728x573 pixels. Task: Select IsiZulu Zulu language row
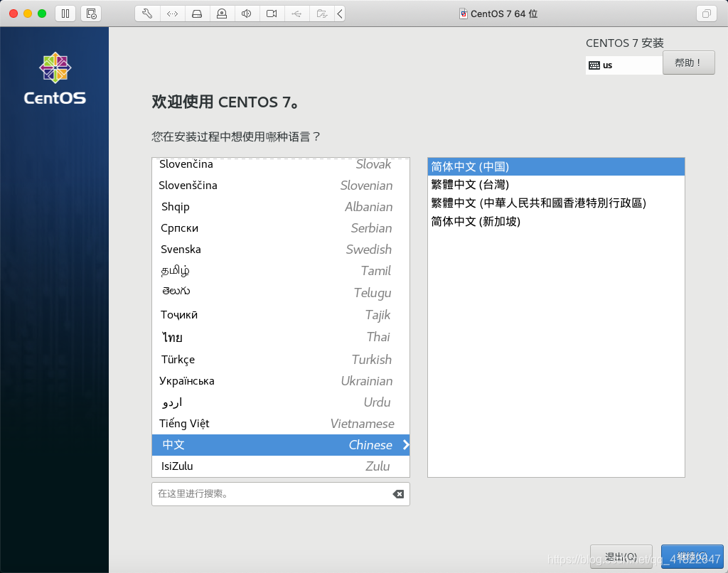(280, 466)
